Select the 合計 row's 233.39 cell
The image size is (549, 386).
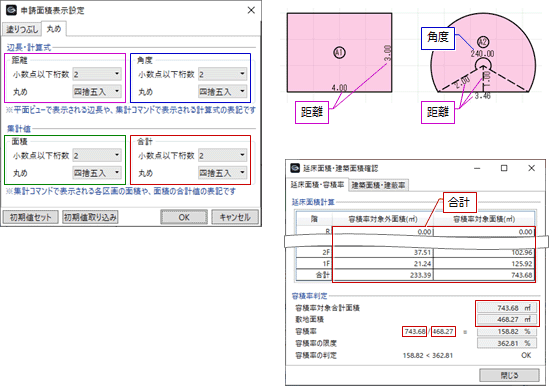[383, 275]
